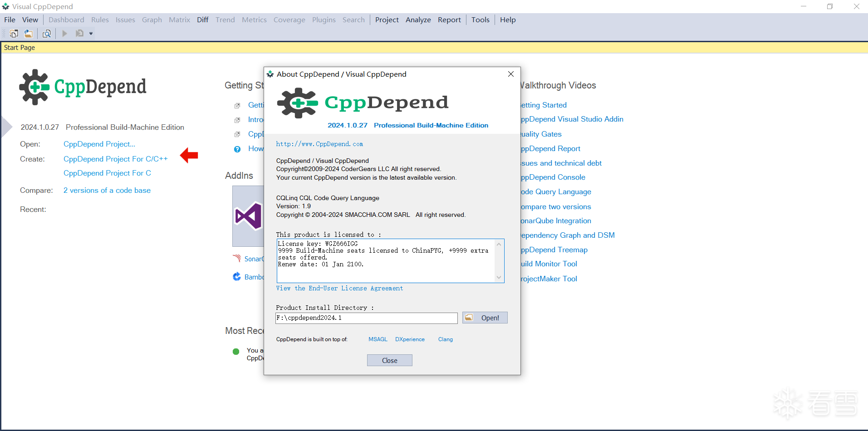Image resolution: width=868 pixels, height=431 pixels.
Task: Open the Analyze menu
Action: coord(418,20)
